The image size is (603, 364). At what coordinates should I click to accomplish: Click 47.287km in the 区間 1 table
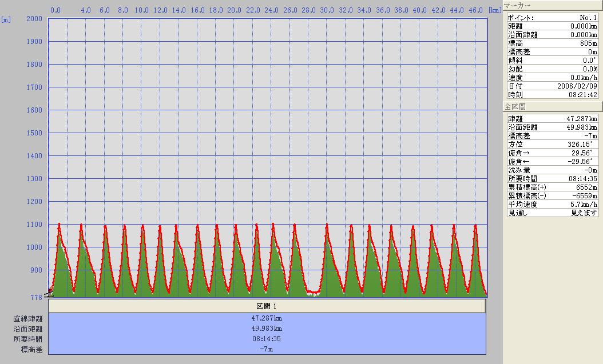[267, 318]
